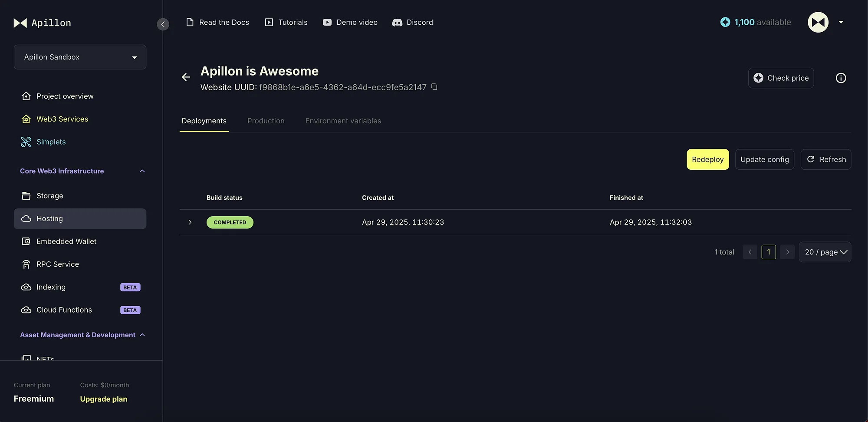Screen dimensions: 868x422
Task: Click the user avatar icon
Action: click(818, 22)
